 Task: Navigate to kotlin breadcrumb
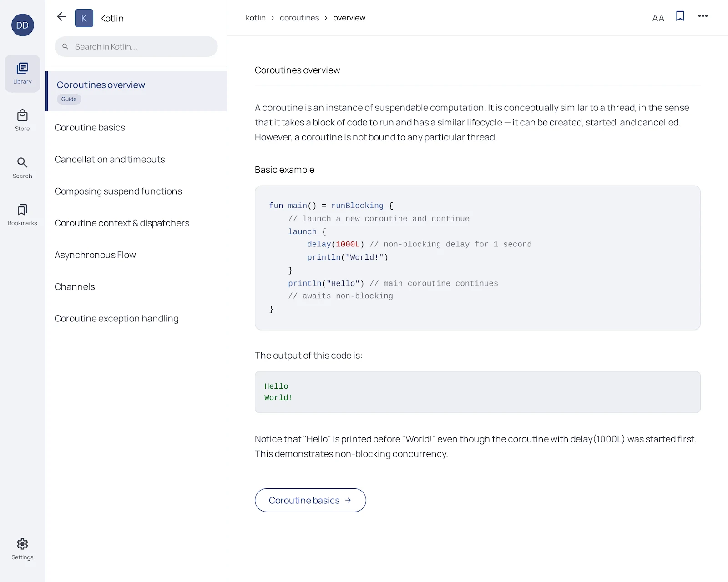(x=255, y=18)
